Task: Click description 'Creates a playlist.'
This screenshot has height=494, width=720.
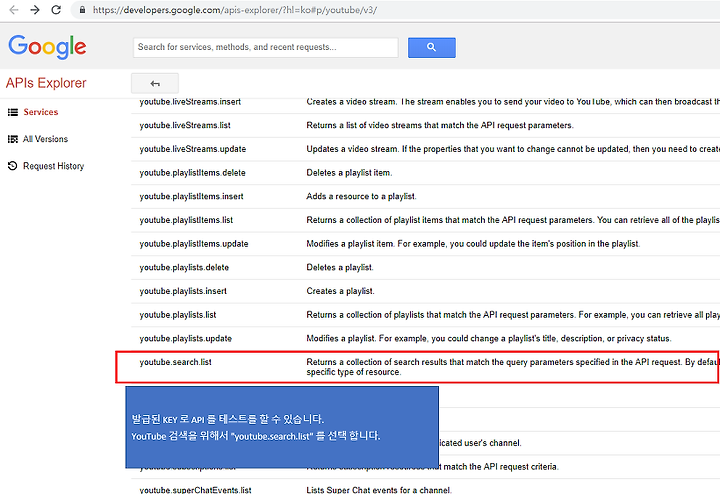Action: (340, 291)
